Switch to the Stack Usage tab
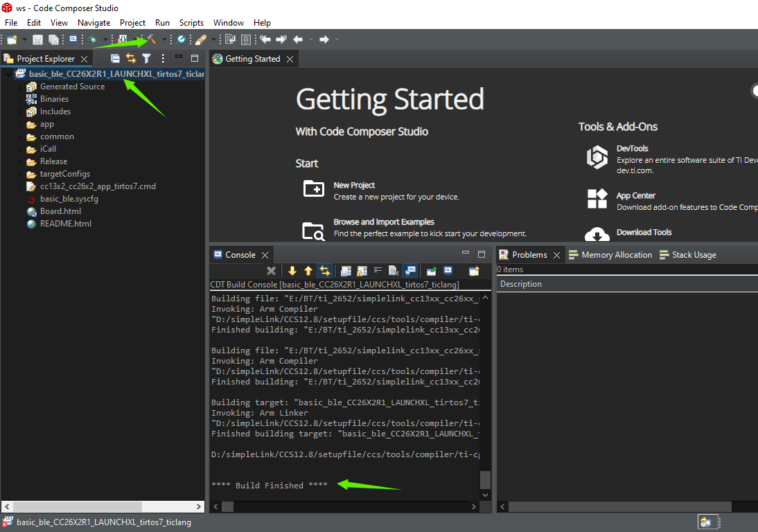Image resolution: width=758 pixels, height=532 pixels. click(688, 255)
